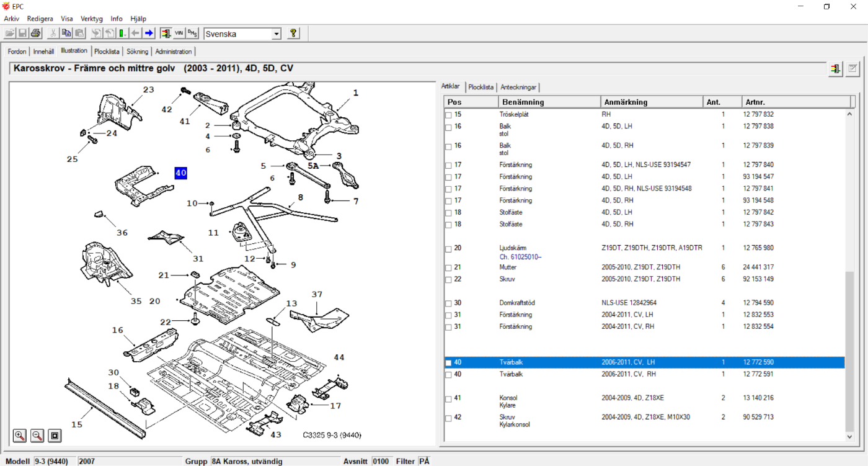Follow the blue Ch. 61025010– link
The height and width of the screenshot is (466, 868).
click(x=521, y=256)
